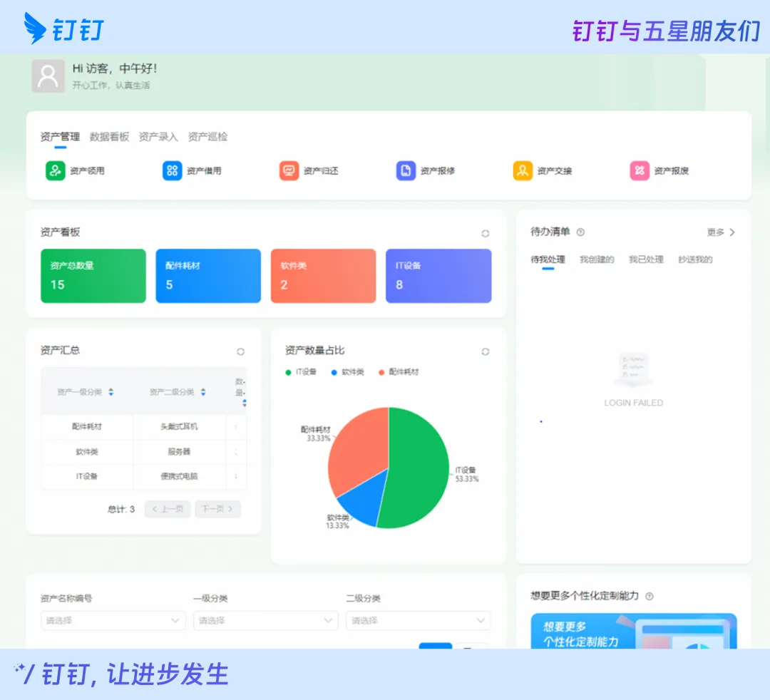The width and height of the screenshot is (770, 700).
Task: Refresh the 资产看板 panel
Action: 486,233
